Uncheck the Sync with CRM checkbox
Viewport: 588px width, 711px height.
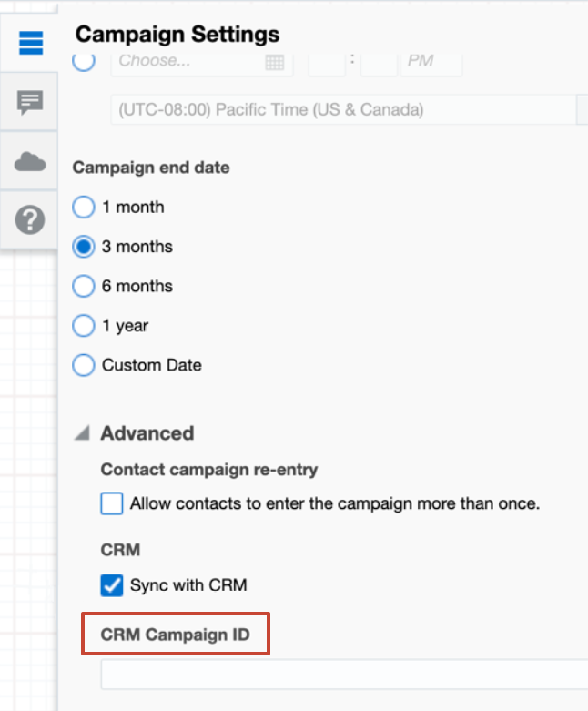112,584
